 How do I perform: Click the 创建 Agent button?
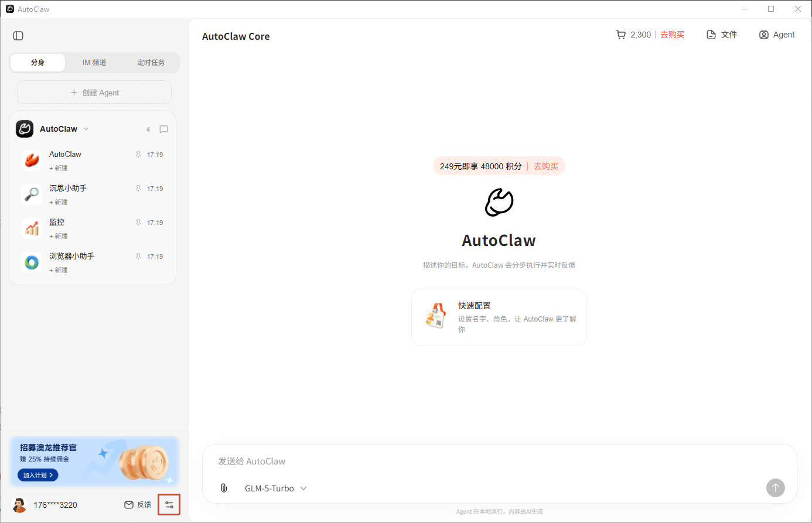click(94, 93)
